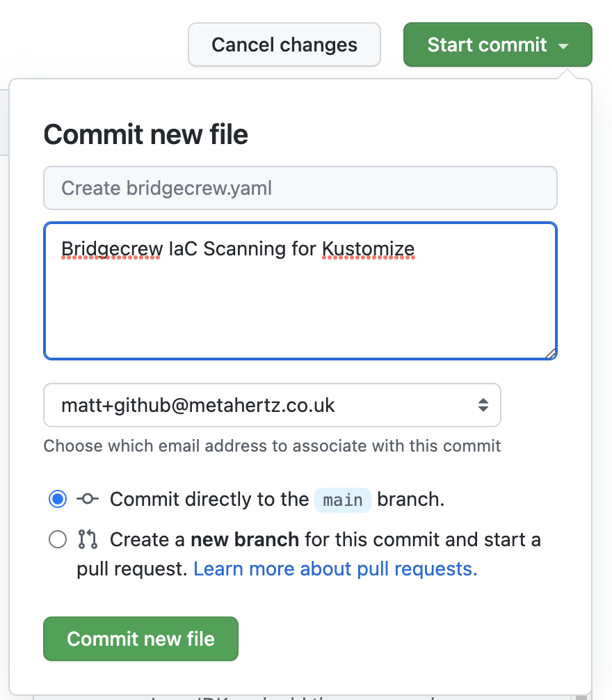Click the git commit icon beside direct commit option
The image size is (612, 700).
coord(88,499)
